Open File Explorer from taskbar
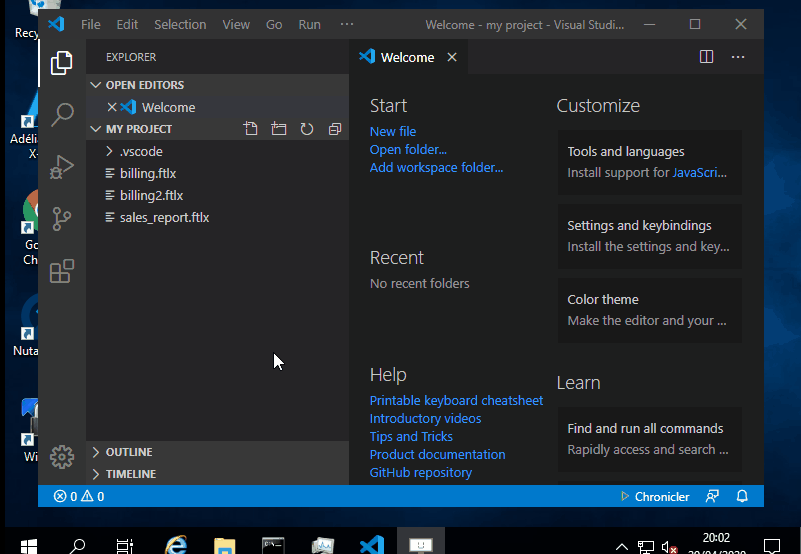The height and width of the screenshot is (554, 801). pyautogui.click(x=224, y=545)
